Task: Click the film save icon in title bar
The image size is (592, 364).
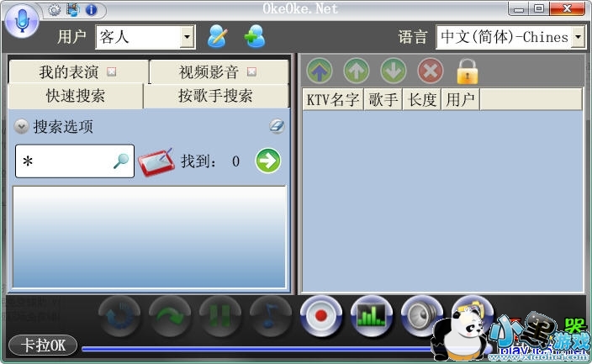Action: click(73, 10)
